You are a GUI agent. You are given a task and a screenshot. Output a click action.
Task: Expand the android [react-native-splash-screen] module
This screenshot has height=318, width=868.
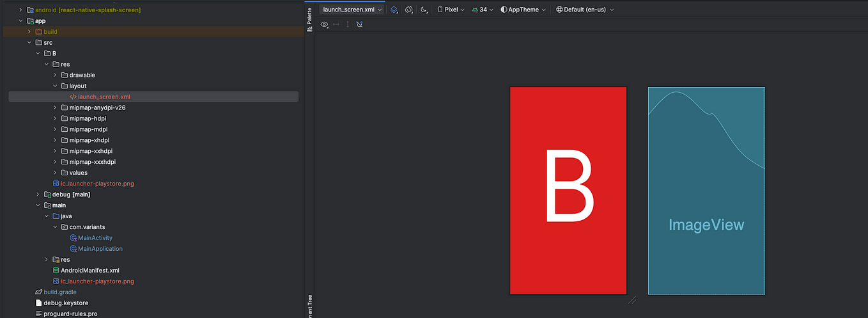[20, 10]
